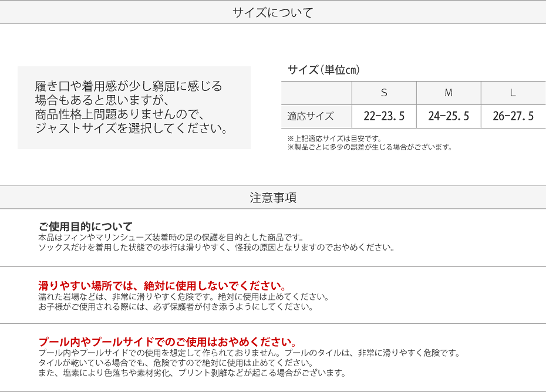Click the footnote 上記適応サイズは目安です
The width and height of the screenshot is (546, 392).
click(335, 138)
